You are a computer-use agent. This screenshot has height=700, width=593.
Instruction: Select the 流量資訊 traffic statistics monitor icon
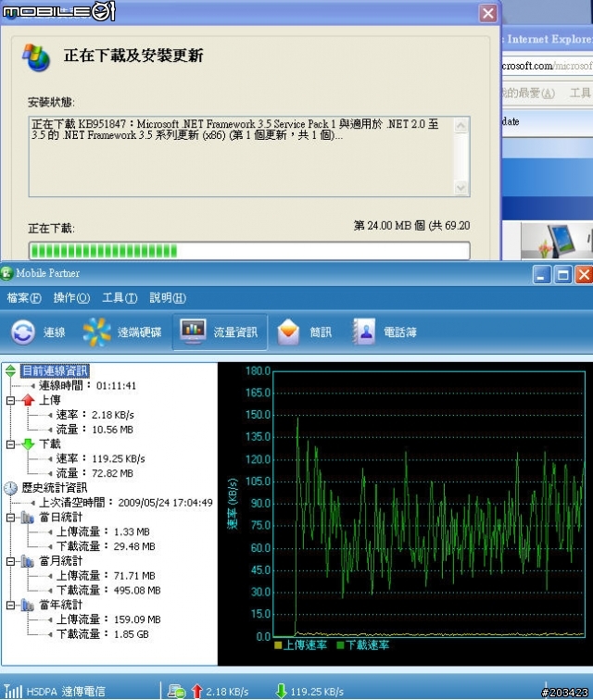click(193, 331)
